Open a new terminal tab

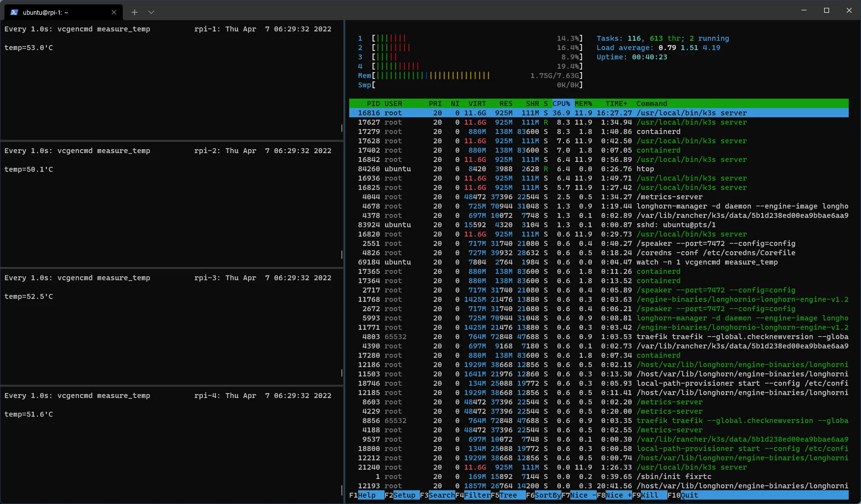pyautogui.click(x=135, y=12)
